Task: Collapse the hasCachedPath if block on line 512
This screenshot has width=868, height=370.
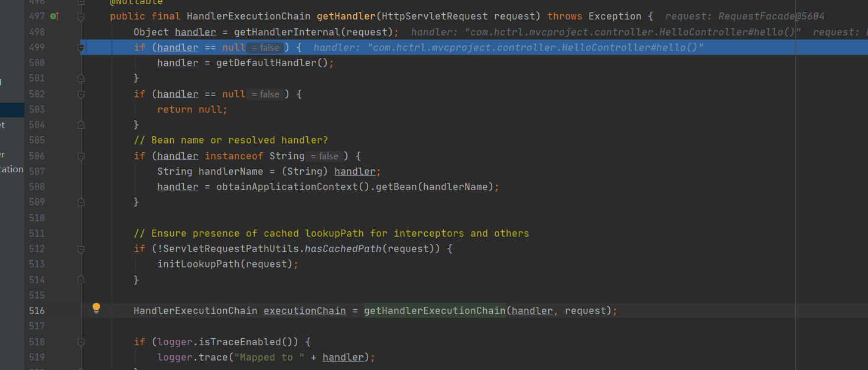Action: 81,249
